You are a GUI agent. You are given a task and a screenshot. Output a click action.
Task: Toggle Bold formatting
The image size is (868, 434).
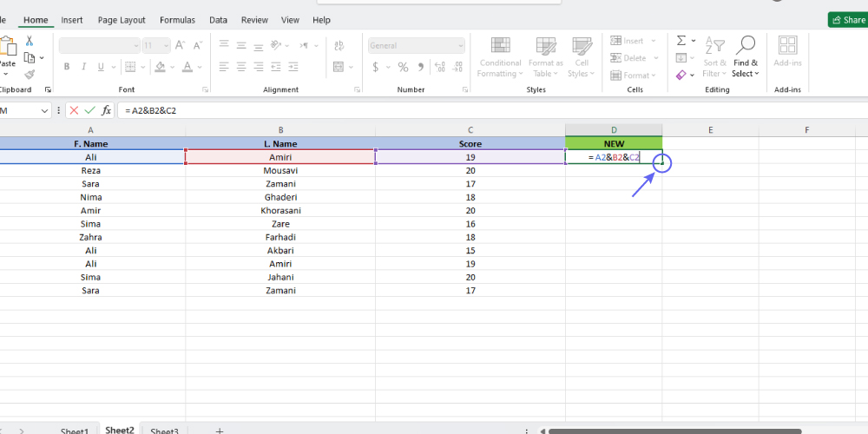(x=67, y=67)
